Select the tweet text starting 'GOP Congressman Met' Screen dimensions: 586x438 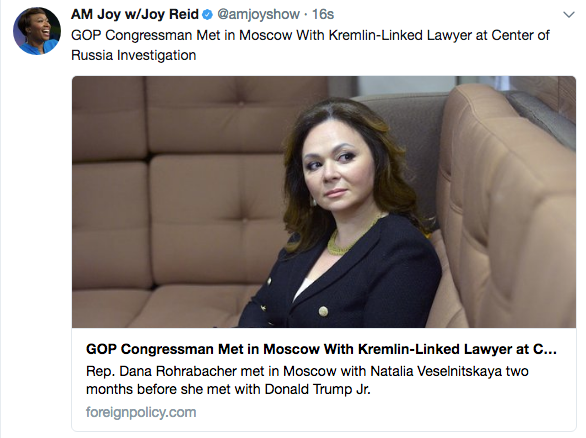point(310,45)
